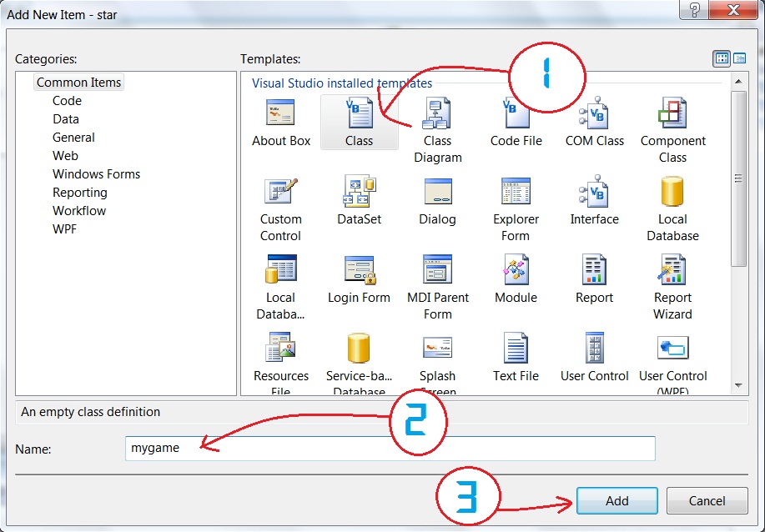Screen dimensions: 765x532
Task: Click the Cancel button
Action: coord(707,501)
